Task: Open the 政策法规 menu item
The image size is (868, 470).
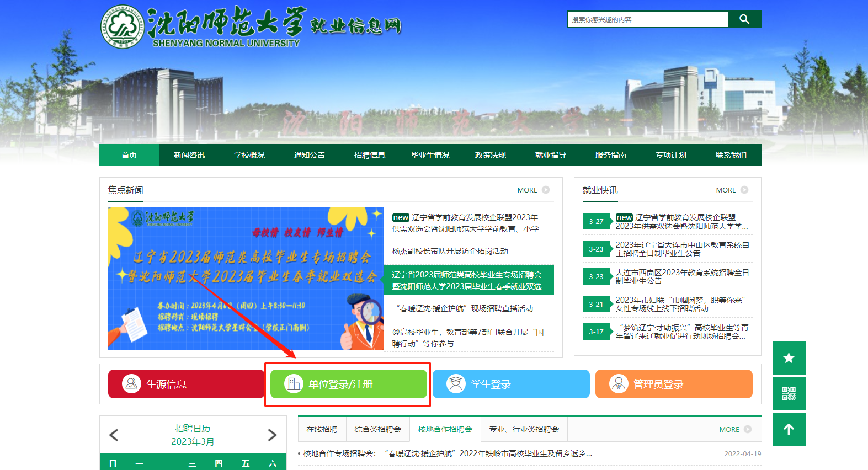Action: [x=491, y=155]
